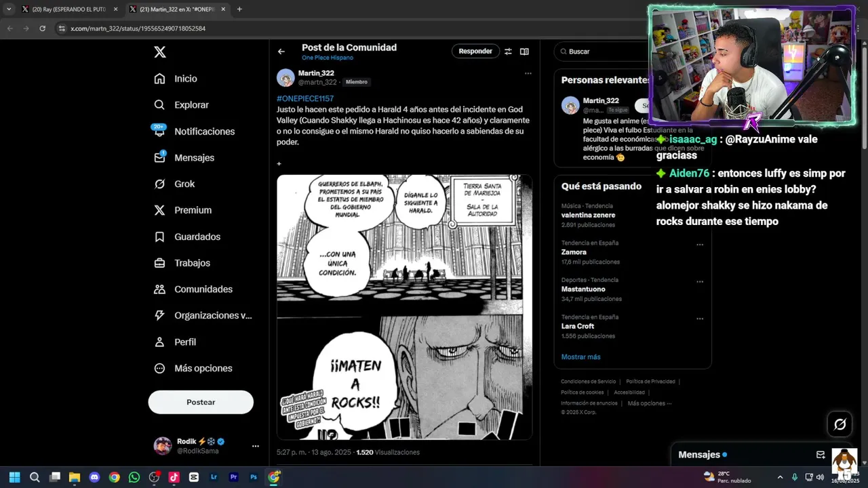Viewport: 868px width, 488px height.
Task: Open Mastantuono trend
Action: (x=583, y=289)
